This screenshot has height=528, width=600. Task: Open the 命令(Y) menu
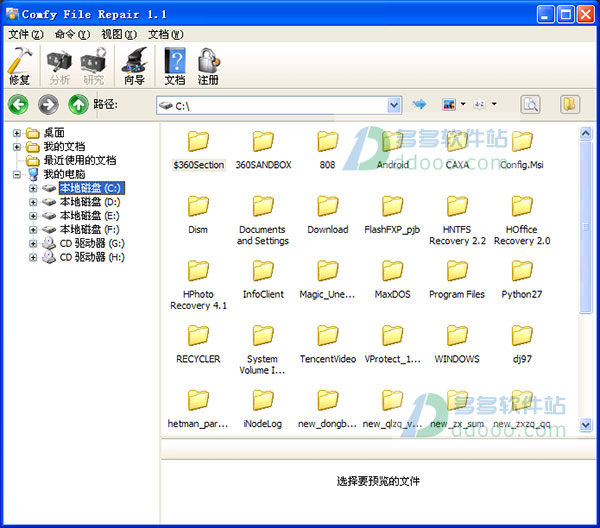[x=72, y=34]
